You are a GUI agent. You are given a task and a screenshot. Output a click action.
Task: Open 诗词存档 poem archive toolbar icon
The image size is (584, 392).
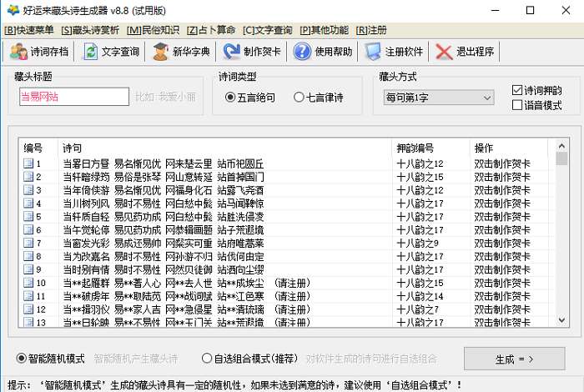click(x=18, y=52)
